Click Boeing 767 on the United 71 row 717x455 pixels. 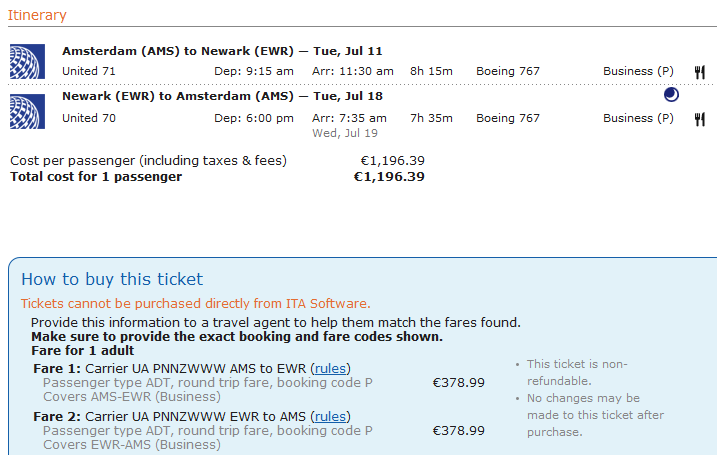(508, 71)
